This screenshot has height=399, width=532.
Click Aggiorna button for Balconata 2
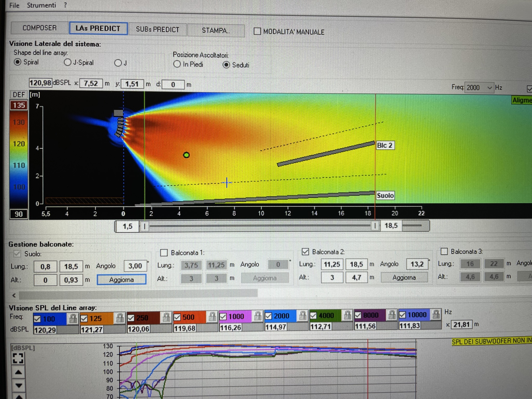pos(404,277)
